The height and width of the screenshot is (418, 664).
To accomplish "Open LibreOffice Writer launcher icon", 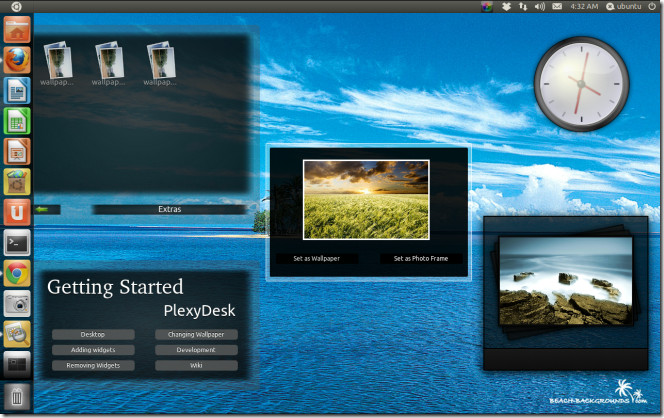I will point(17,91).
